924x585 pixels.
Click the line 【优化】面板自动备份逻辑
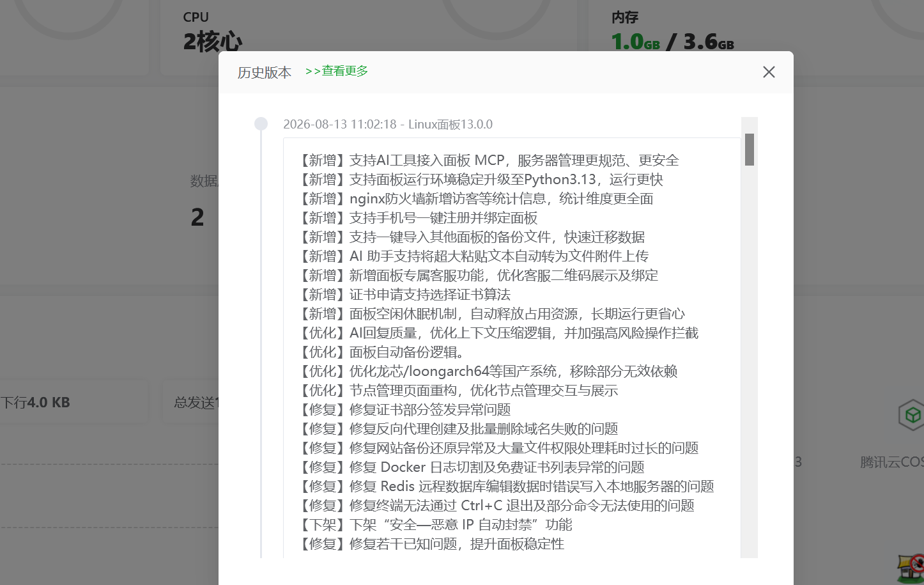pyautogui.click(x=381, y=352)
